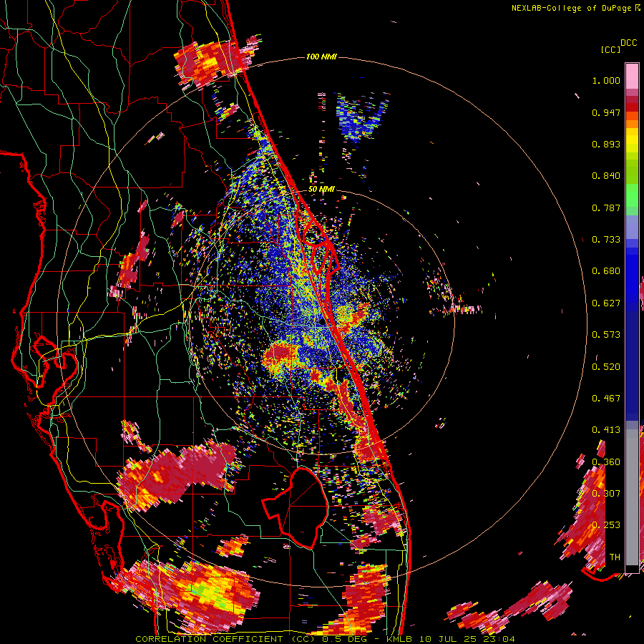Pick the light periwinkle segment of the color bar
Screen dimensions: 644x644
click(632, 227)
